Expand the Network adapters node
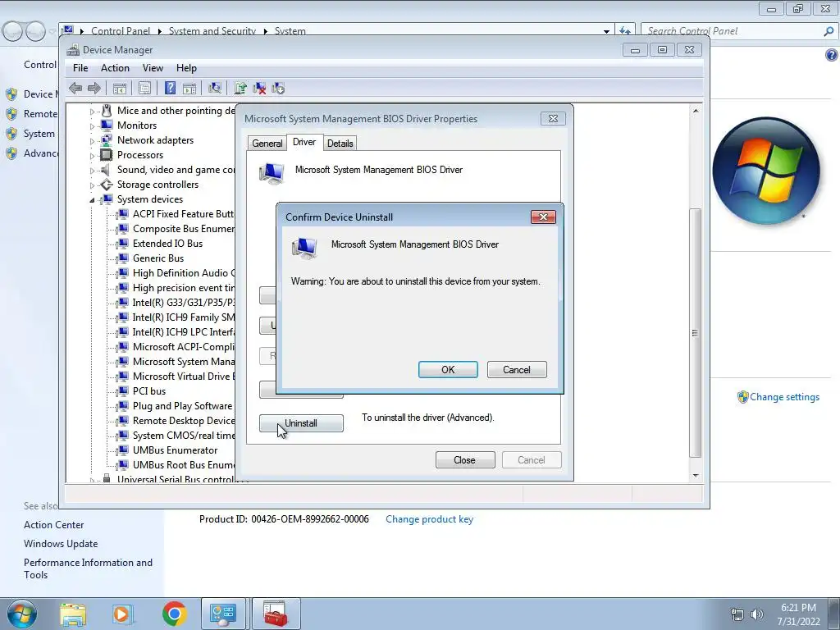Screen dimensions: 840x630 click(x=92, y=141)
